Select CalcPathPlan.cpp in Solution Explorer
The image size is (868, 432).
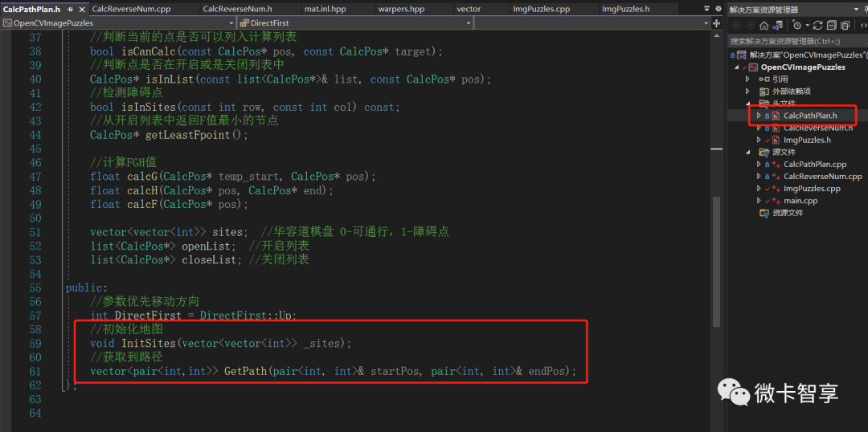point(816,165)
